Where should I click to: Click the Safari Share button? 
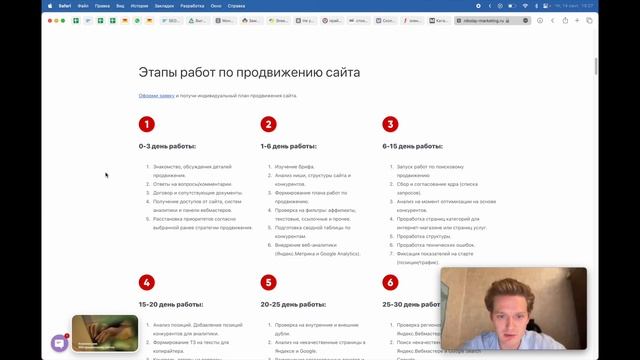tap(565, 20)
